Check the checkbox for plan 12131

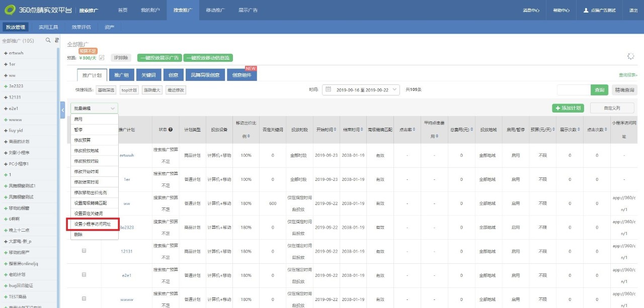tap(84, 251)
